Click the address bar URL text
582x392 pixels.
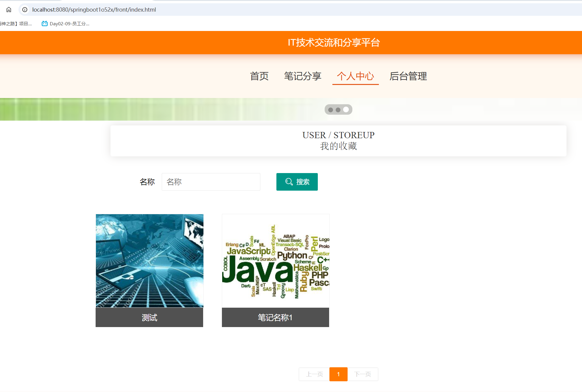pos(94,10)
